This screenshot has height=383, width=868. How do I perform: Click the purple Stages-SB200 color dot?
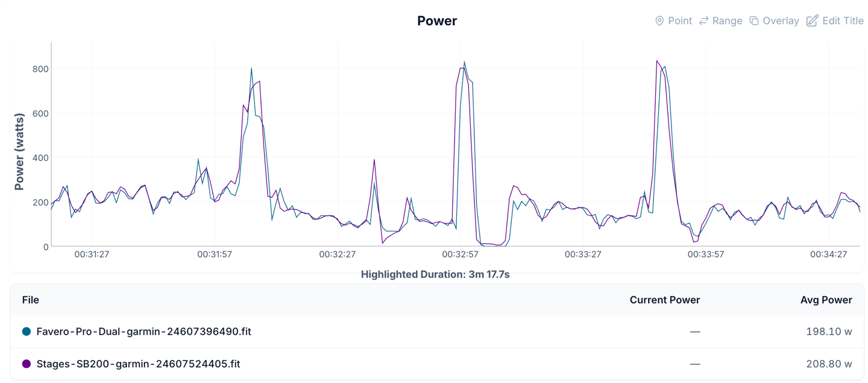point(27,364)
